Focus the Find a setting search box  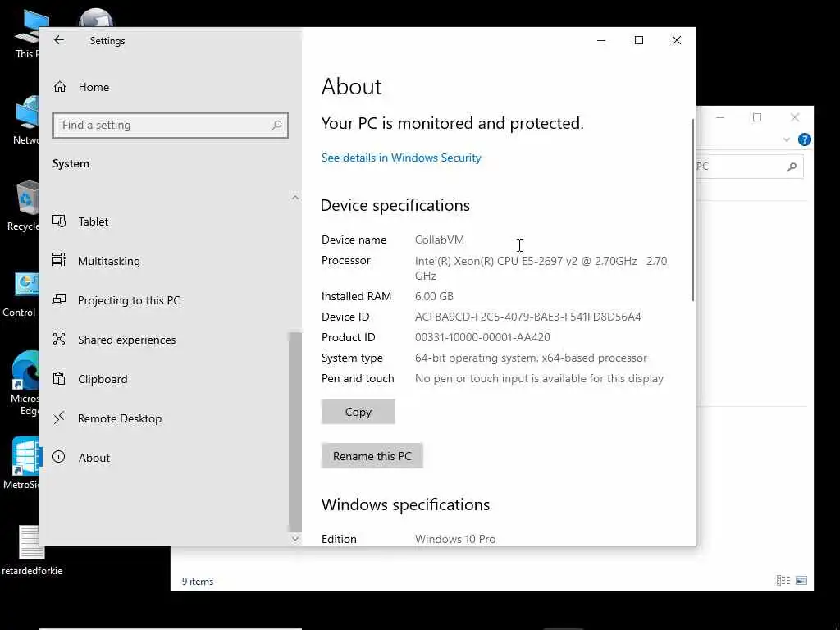pyautogui.click(x=171, y=126)
